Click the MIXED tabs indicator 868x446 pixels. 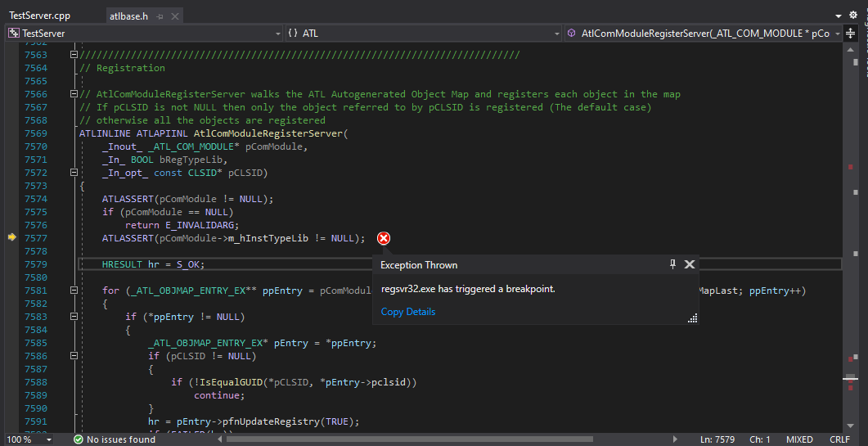(799, 439)
